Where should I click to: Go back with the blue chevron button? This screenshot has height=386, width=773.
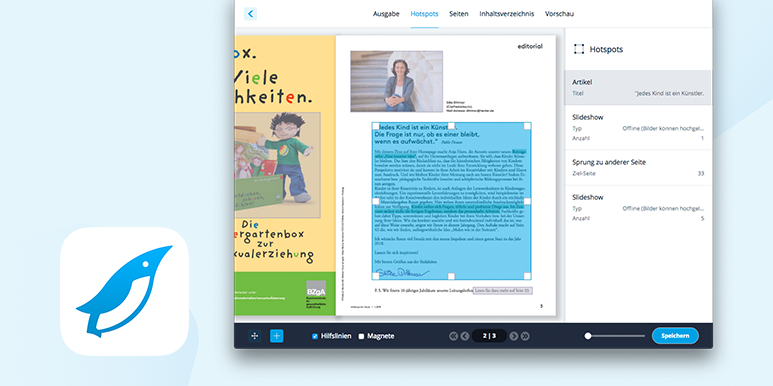250,14
